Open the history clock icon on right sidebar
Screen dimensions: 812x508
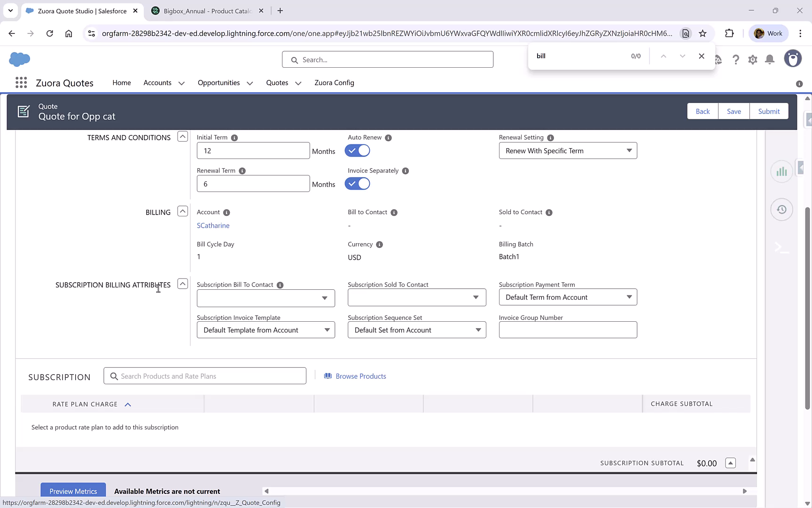(x=781, y=209)
